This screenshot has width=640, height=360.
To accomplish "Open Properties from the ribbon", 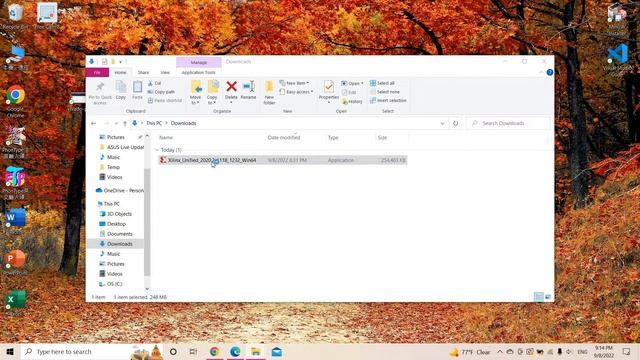I will 329,91.
